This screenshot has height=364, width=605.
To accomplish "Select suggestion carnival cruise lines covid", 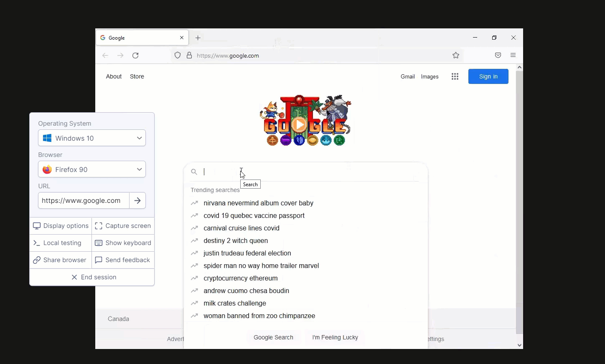I will (x=241, y=228).
